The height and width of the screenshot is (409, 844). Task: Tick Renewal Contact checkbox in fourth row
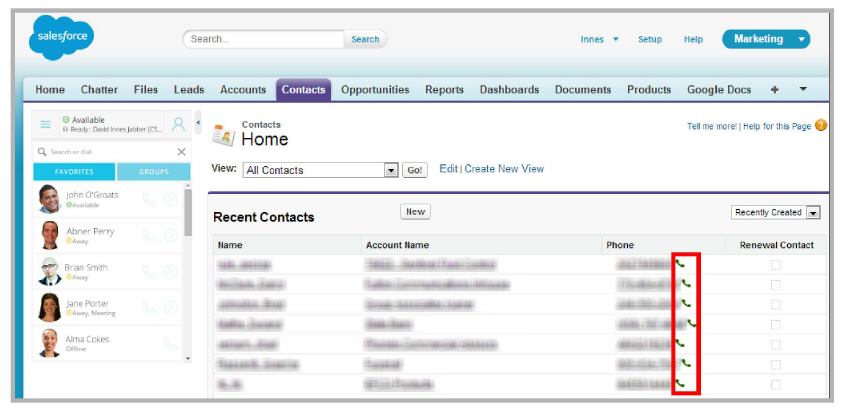point(776,325)
